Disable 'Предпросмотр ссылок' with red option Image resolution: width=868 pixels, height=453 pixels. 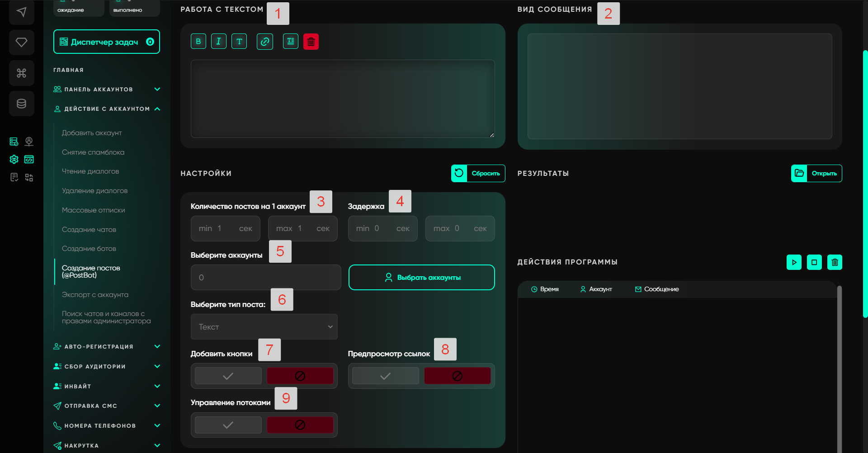click(x=457, y=376)
